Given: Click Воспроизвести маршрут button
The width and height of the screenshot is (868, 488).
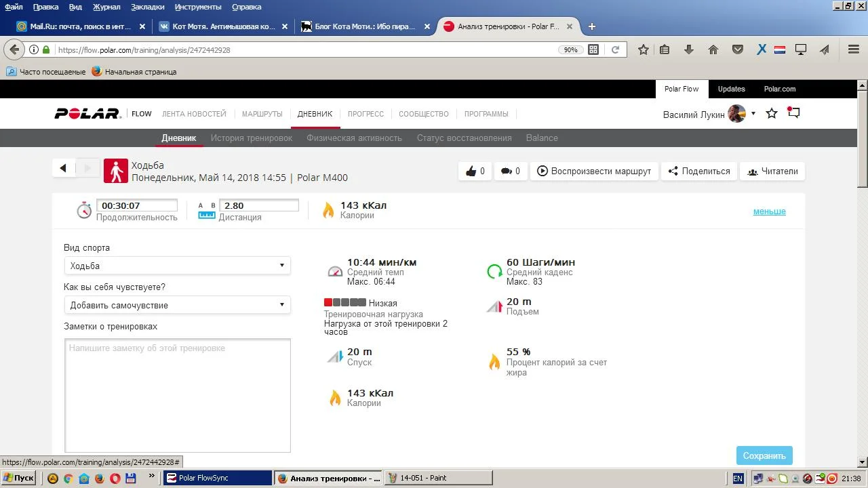Looking at the screenshot, I should pyautogui.click(x=594, y=171).
